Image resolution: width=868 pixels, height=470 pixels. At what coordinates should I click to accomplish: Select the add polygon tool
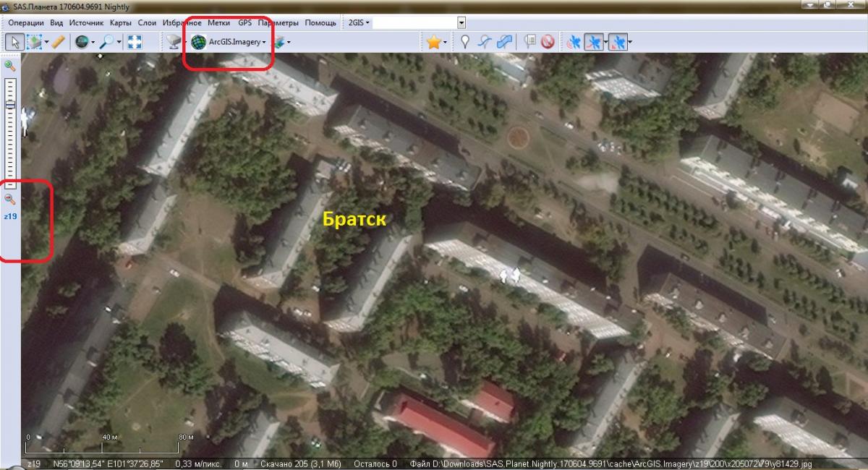pos(505,42)
